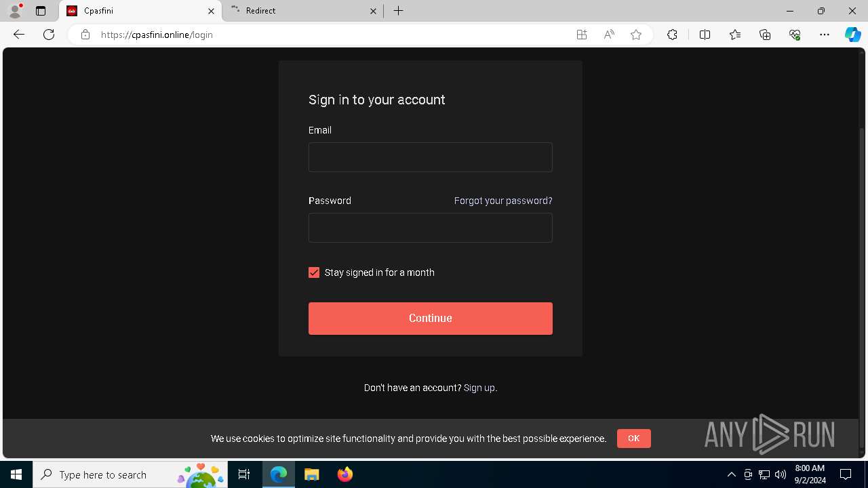
Task: Open the Copilot sidebar
Action: [852, 35]
